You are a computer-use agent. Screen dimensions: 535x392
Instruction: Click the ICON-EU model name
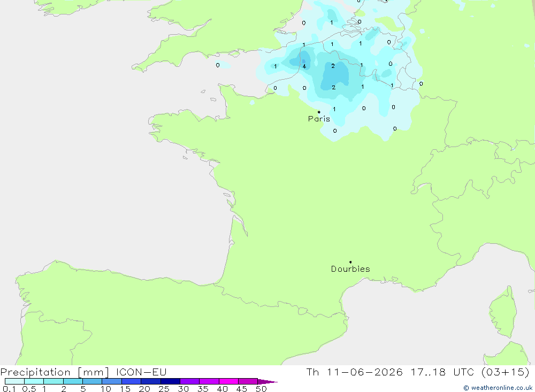pos(141,372)
